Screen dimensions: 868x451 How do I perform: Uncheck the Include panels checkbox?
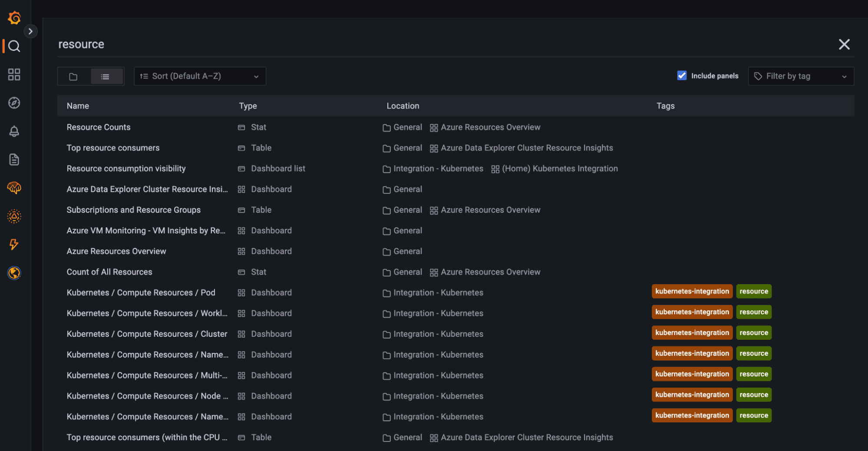[682, 76]
